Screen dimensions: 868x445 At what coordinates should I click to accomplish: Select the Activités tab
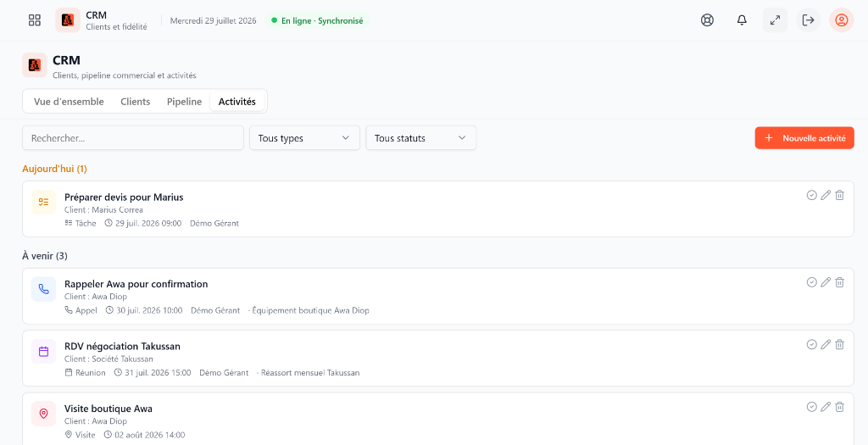[237, 102]
